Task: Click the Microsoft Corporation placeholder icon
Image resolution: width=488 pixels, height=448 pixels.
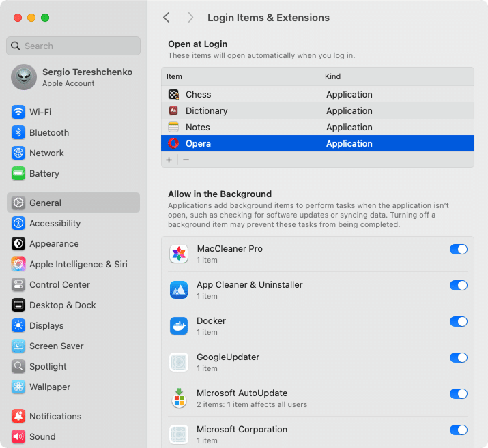Action: pos(179,434)
